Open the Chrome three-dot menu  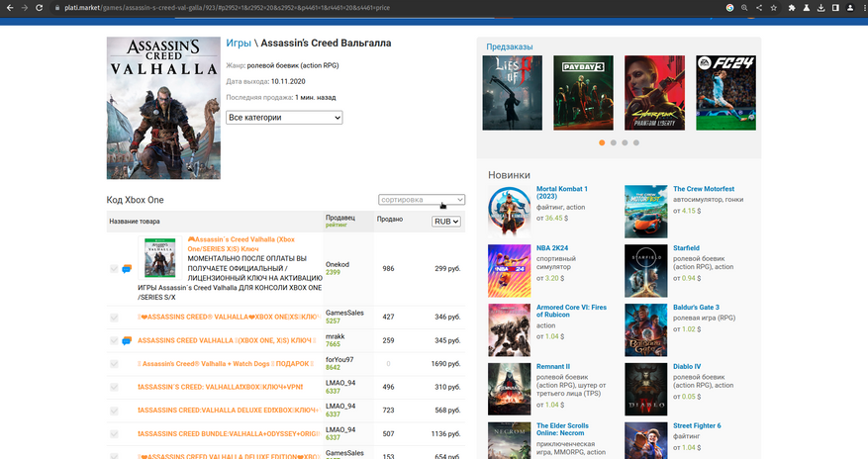pos(863,8)
